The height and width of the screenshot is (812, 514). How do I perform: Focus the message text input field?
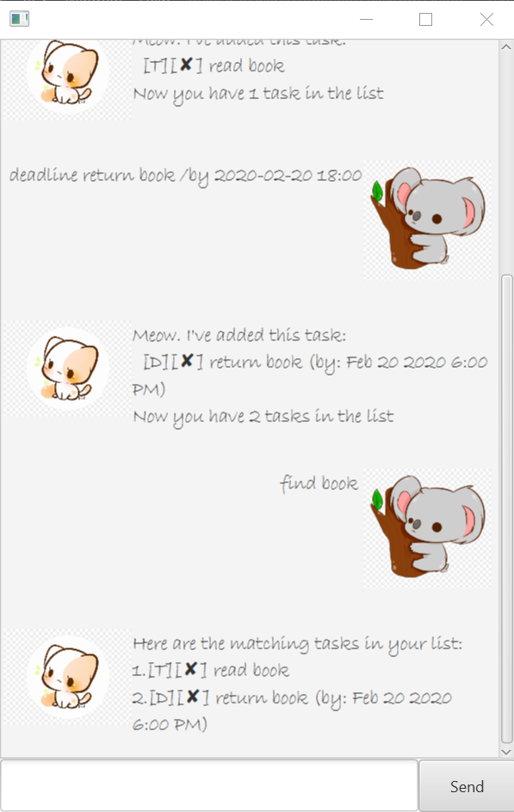tap(209, 785)
